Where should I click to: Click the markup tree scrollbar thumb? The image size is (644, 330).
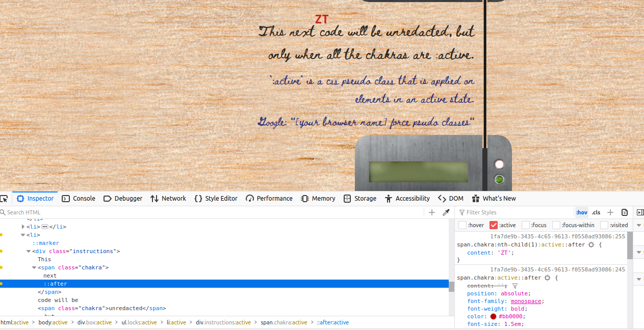click(x=451, y=287)
